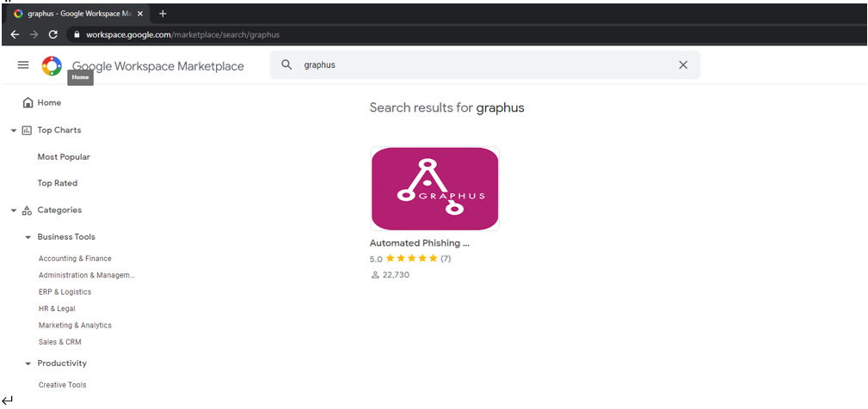Image resolution: width=868 pixels, height=409 pixels.
Task: Open the Graphus app thumbnail
Action: tap(435, 188)
